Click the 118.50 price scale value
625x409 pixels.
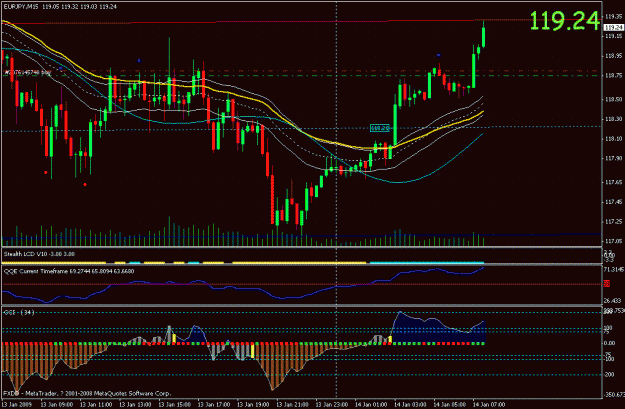[x=614, y=99]
